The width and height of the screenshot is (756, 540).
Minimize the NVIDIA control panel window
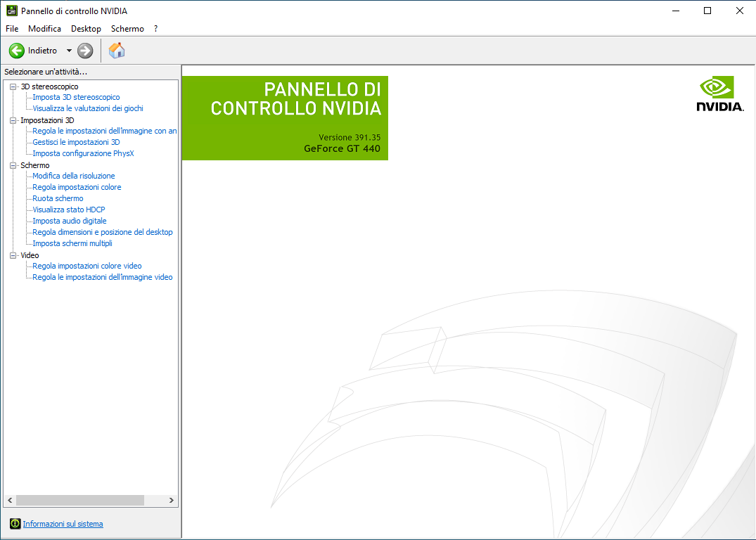click(676, 11)
